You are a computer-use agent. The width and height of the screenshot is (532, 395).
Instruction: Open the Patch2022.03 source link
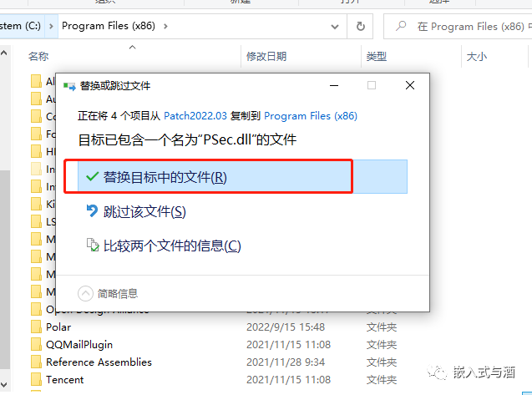click(x=195, y=116)
